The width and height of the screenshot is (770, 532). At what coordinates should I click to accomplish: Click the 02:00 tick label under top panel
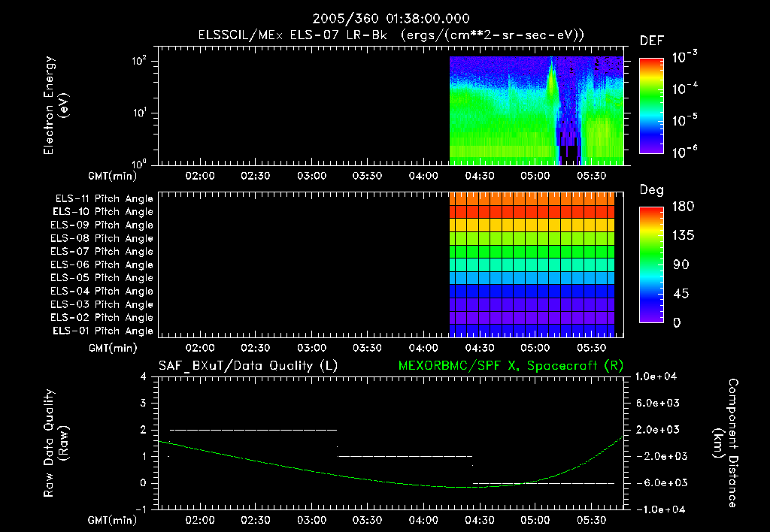tap(200, 176)
